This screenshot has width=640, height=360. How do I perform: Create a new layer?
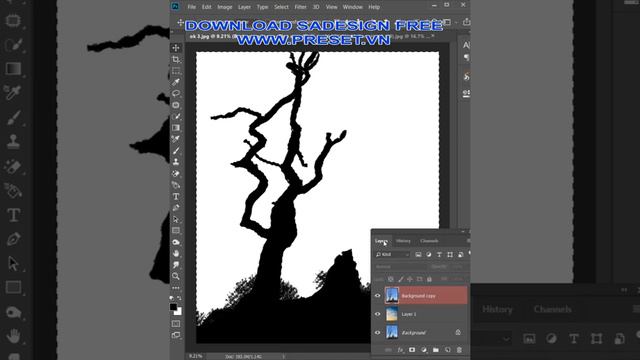tap(447, 350)
